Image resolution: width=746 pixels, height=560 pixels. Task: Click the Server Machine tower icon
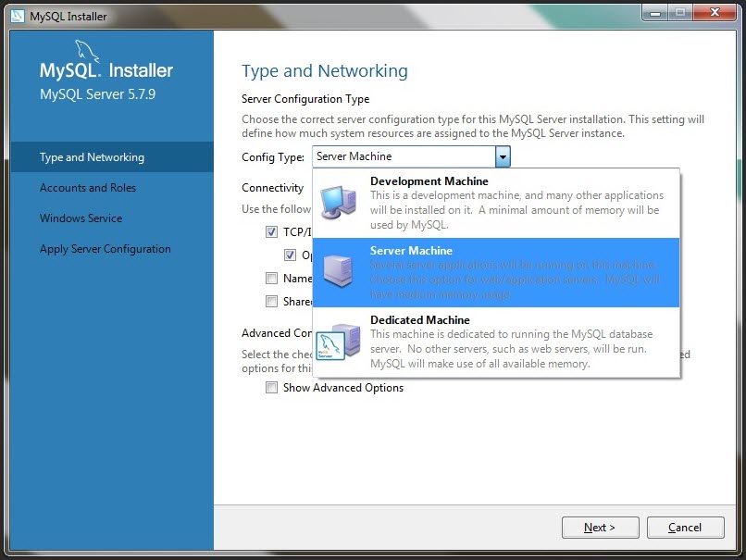[x=338, y=271]
